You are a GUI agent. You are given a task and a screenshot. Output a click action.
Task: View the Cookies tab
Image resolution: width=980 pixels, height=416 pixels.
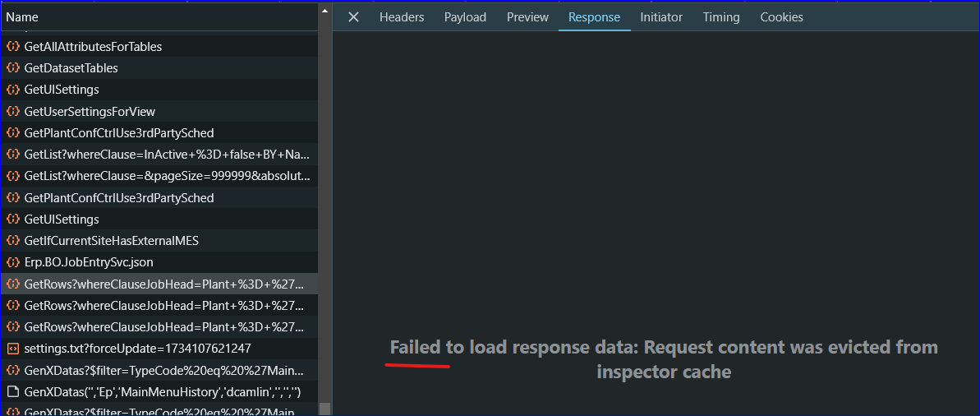coord(781,17)
